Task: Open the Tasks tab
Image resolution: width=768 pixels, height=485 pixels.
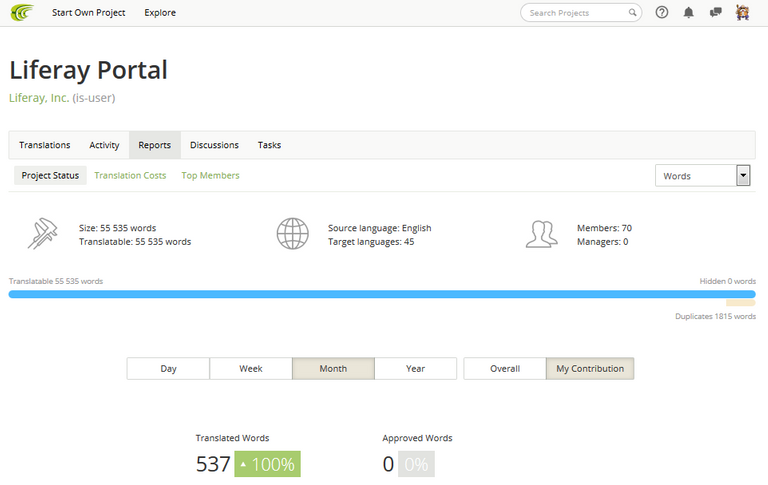Action: pyautogui.click(x=269, y=145)
